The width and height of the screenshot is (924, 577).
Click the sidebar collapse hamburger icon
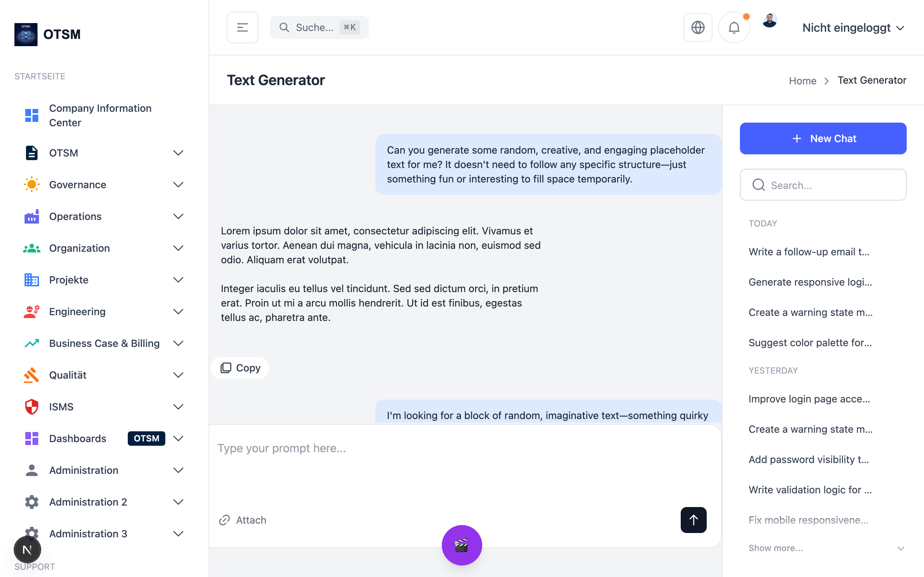242,27
